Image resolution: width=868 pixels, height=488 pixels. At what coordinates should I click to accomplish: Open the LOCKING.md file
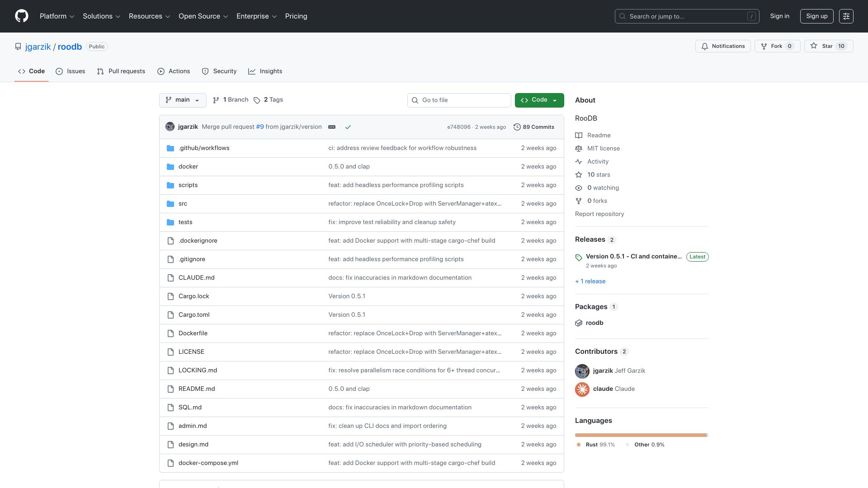[198, 371]
